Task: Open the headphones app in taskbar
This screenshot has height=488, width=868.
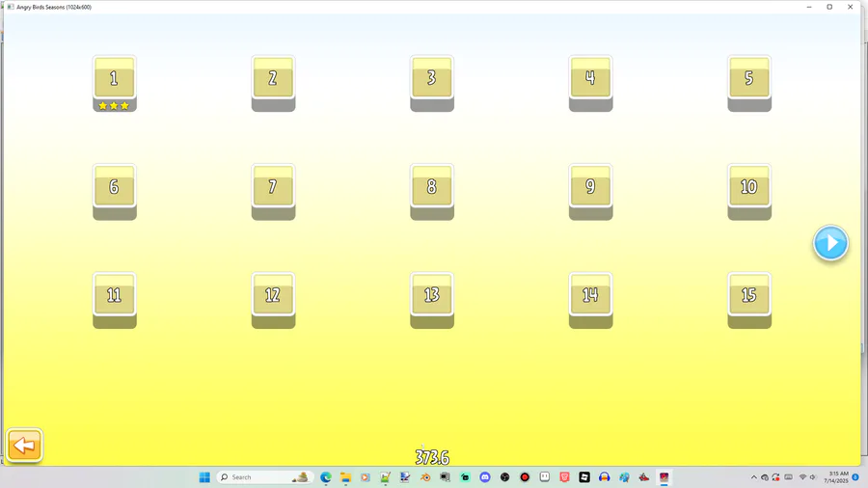Action: point(604,477)
